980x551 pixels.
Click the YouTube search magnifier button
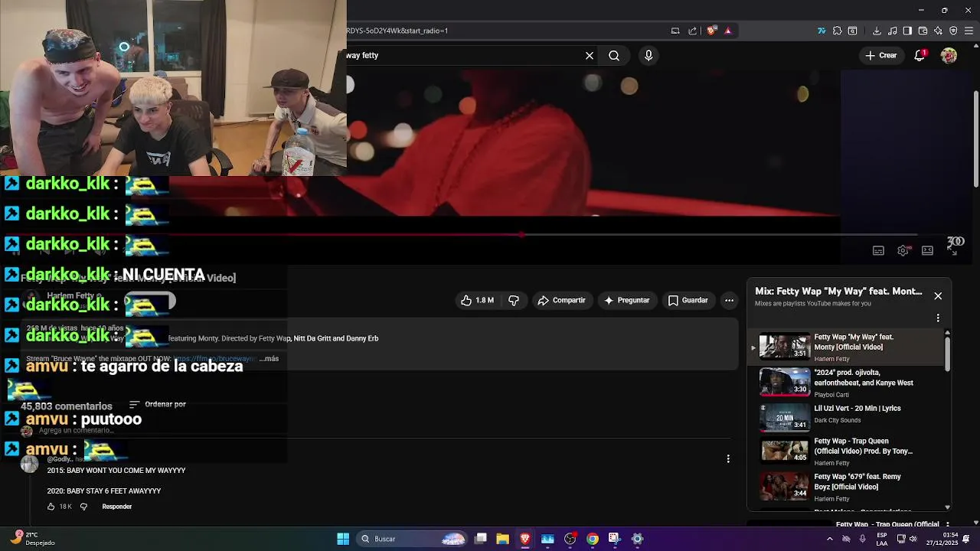pos(614,56)
